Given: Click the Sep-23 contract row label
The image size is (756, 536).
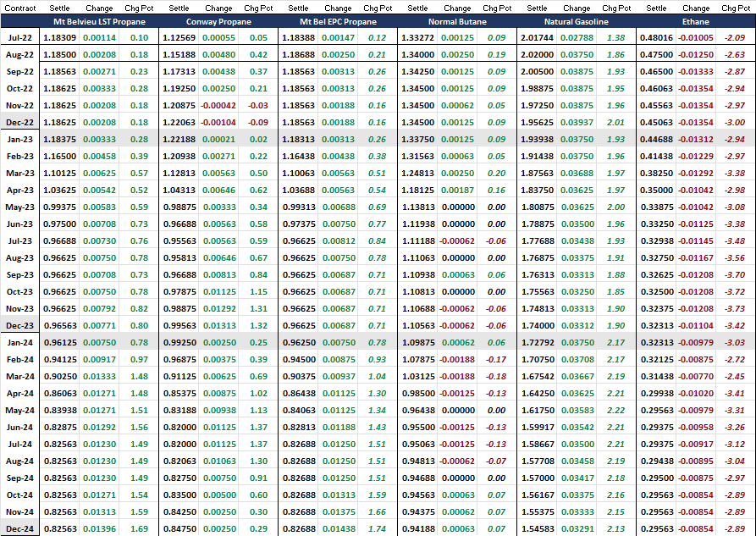Looking at the screenshot, I should tap(20, 275).
